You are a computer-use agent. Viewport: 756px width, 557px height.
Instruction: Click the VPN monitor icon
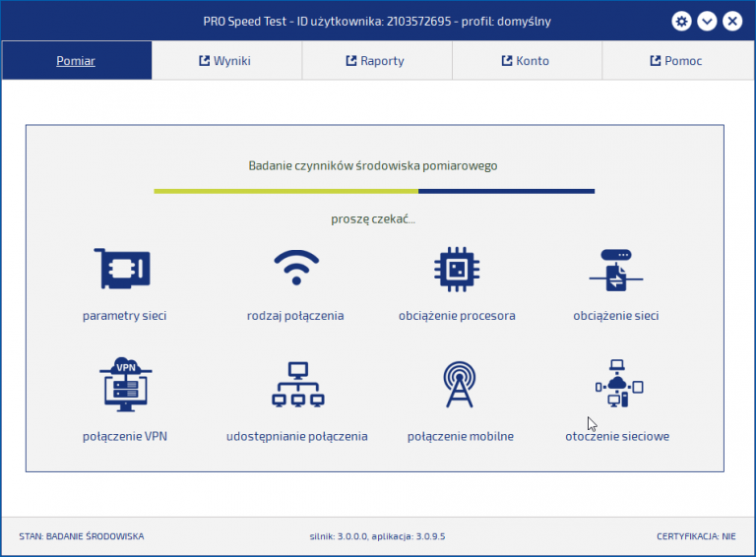coord(125,384)
